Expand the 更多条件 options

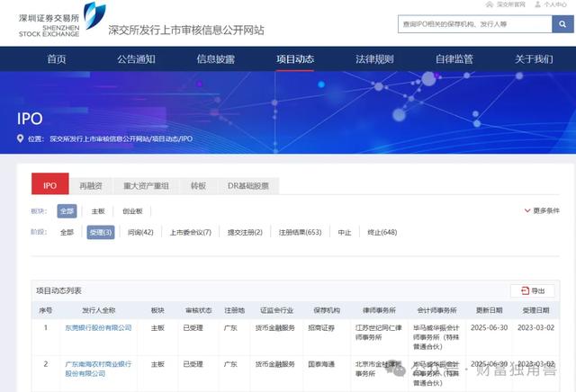542,210
